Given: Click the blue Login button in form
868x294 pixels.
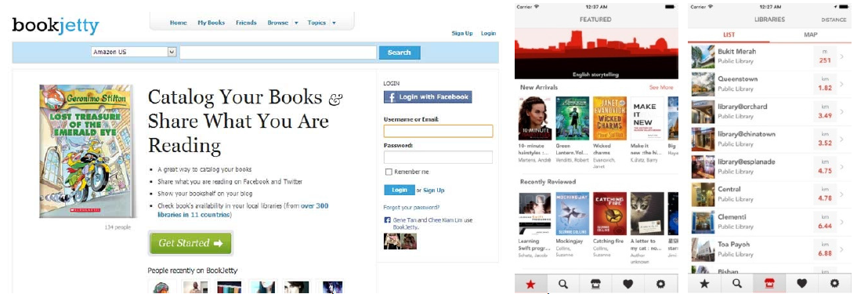Looking at the screenshot, I should pyautogui.click(x=399, y=190).
